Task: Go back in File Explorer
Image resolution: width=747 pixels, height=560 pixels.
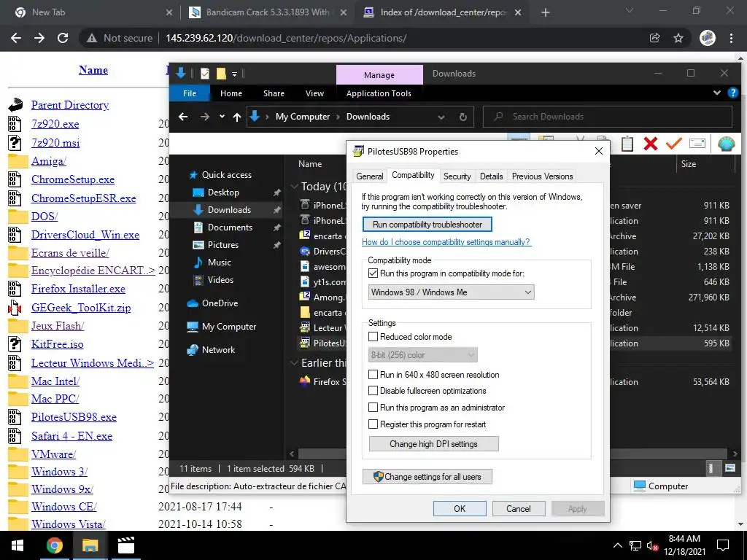Action: [x=183, y=117]
